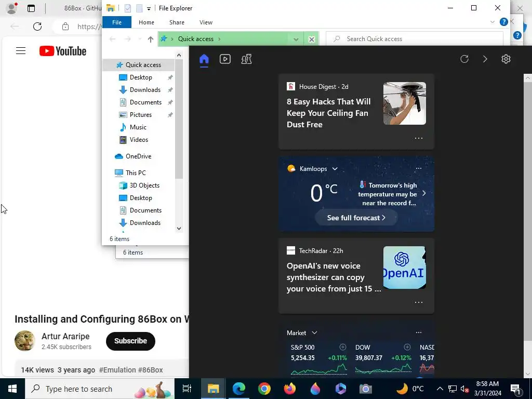Open more options on Market card
The width and height of the screenshot is (532, 399).
(419, 332)
